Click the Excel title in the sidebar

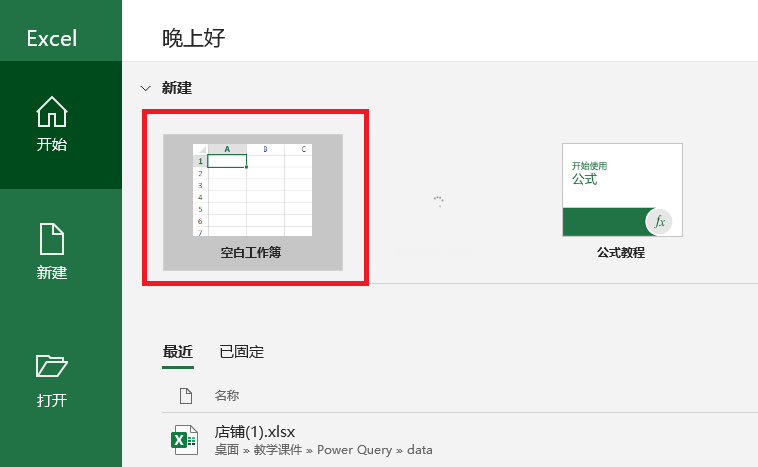pyautogui.click(x=52, y=39)
